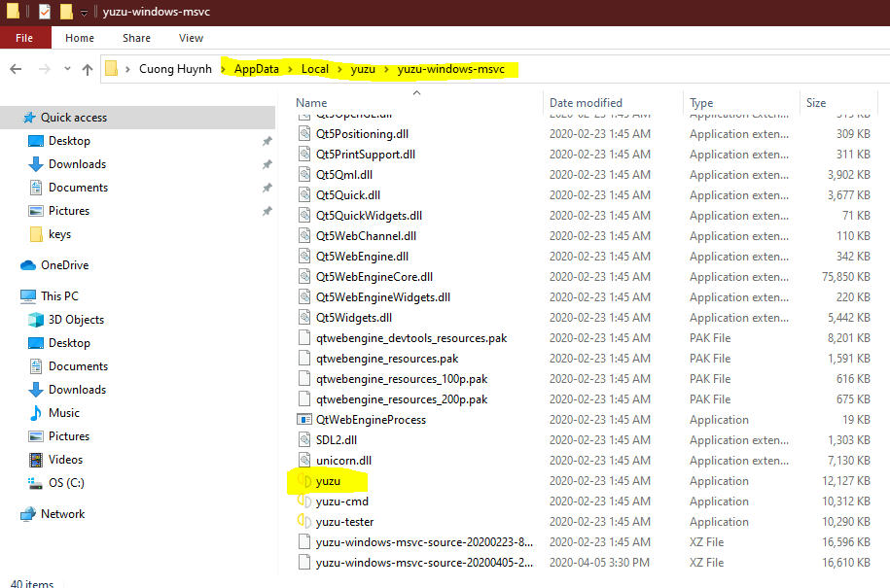Switch to the Share ribbon tab
Screen dimensions: 890x588
pyautogui.click(x=137, y=38)
